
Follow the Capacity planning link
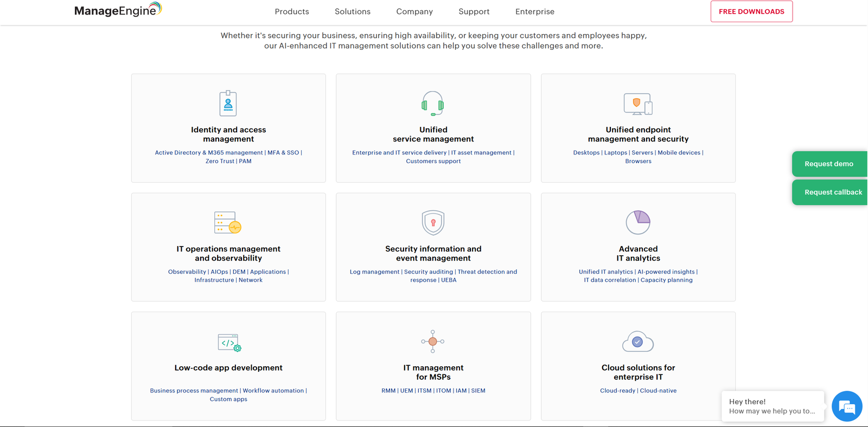pos(667,280)
